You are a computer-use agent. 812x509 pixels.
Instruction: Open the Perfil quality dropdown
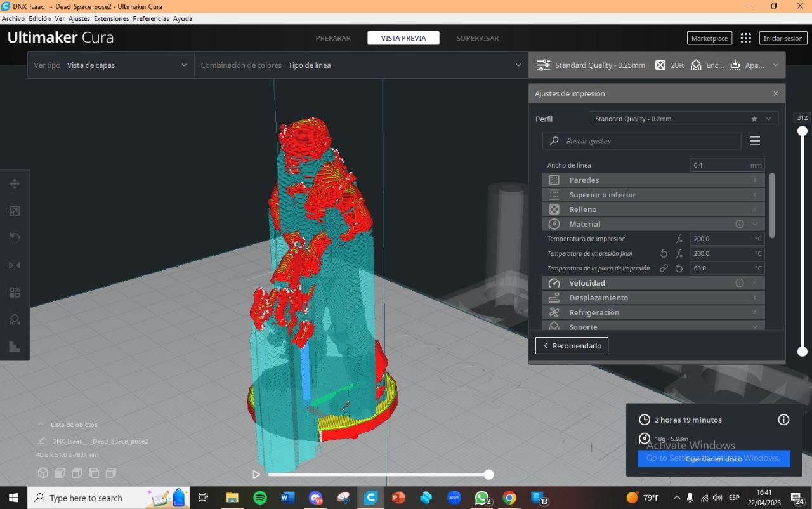[x=683, y=119]
